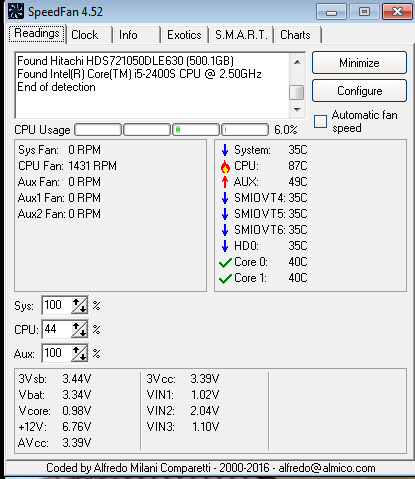Click the blue arrow next to SMIOVT5

225,214
